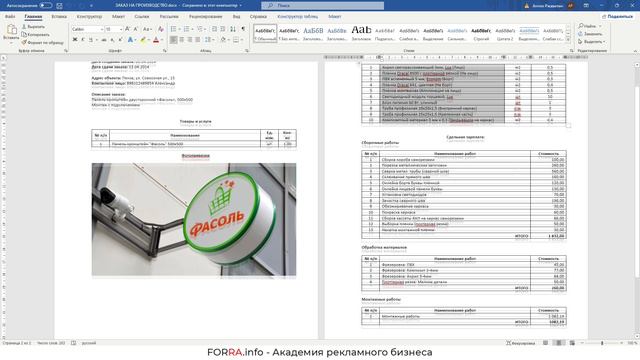Click the numbered list icon
The height and width of the screenshot is (360, 640).
coord(187,29)
